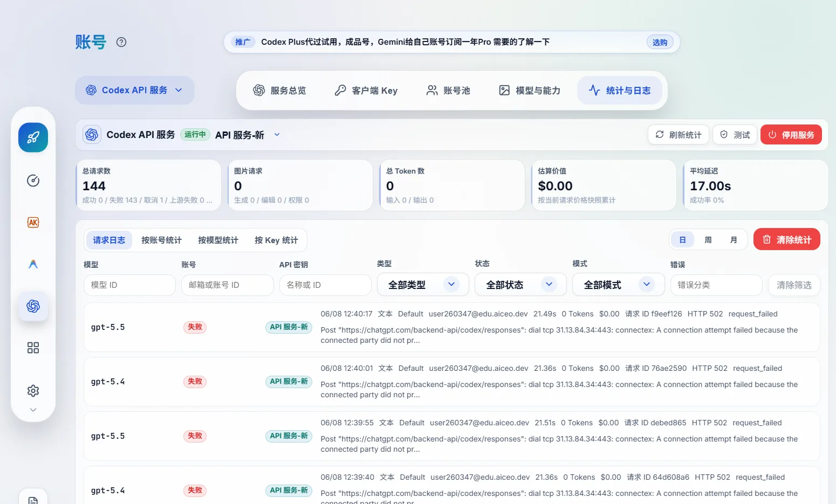Screen dimensions: 836x504
Task: Click 请求 ID debed865 text
Action: [x=655, y=423]
